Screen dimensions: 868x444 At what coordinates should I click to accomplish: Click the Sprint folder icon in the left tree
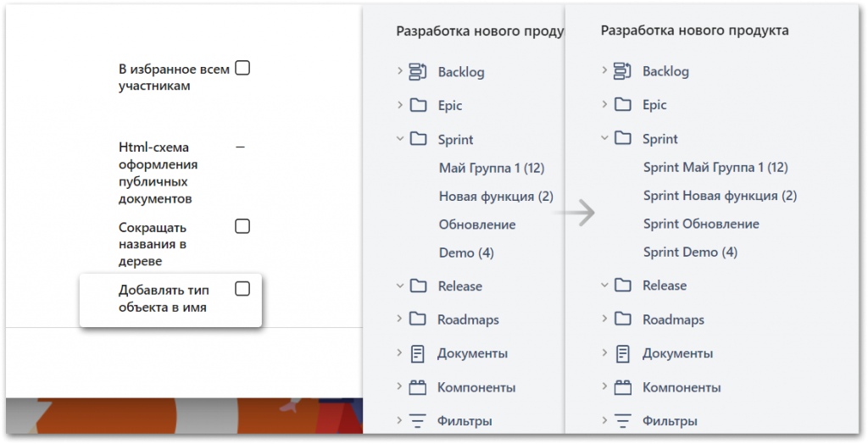(x=418, y=139)
